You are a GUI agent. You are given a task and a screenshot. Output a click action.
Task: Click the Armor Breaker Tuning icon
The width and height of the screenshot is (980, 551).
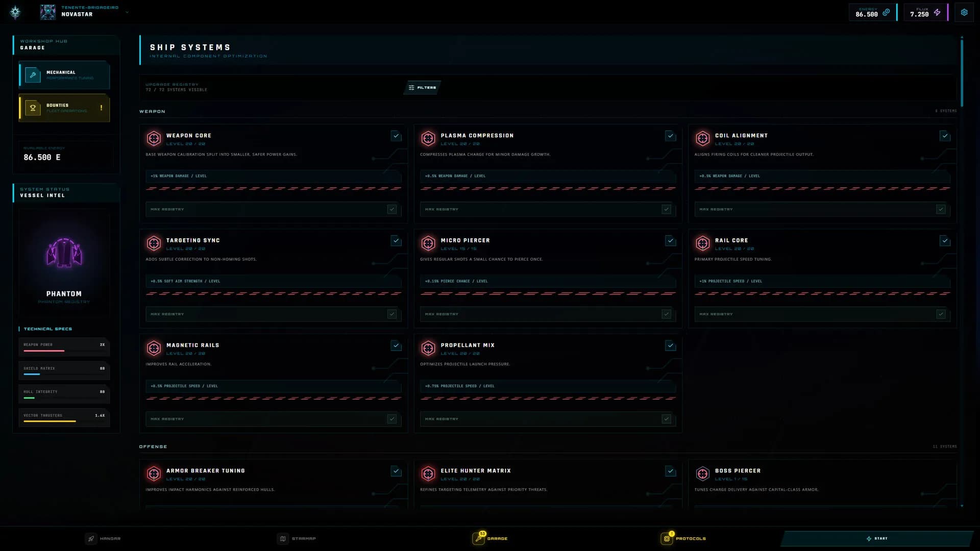pyautogui.click(x=154, y=474)
